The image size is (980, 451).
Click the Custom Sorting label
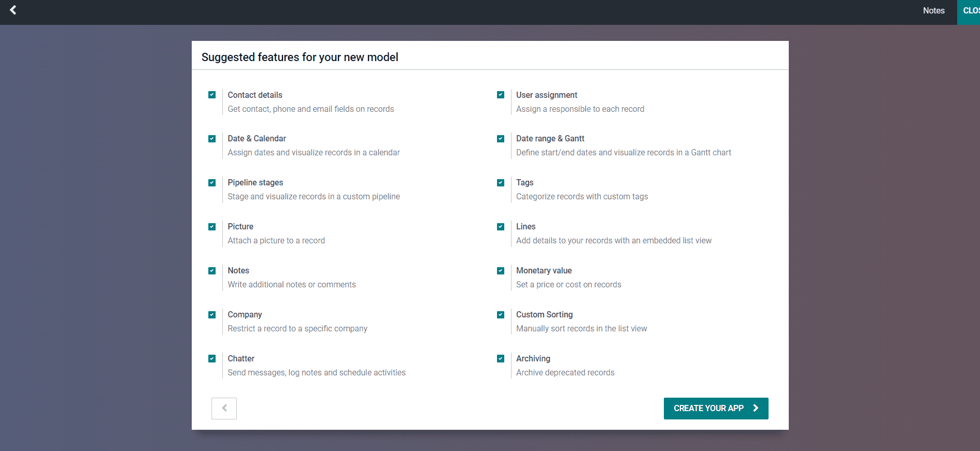(545, 314)
